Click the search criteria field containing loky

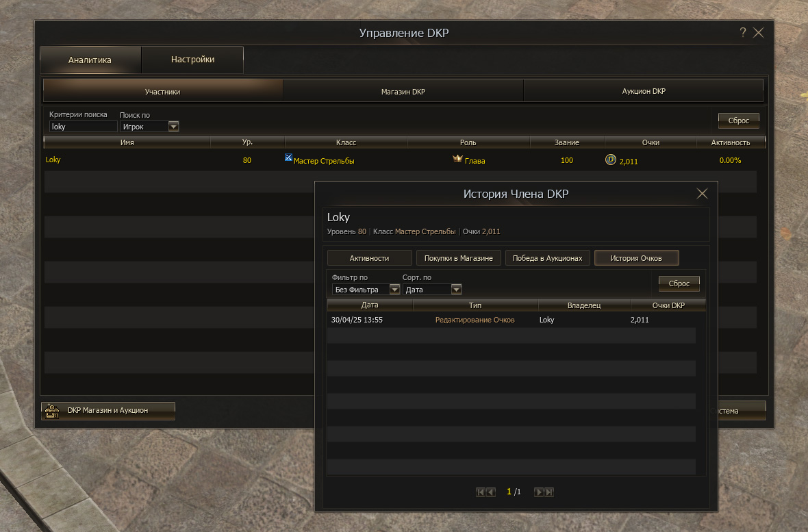(x=82, y=127)
